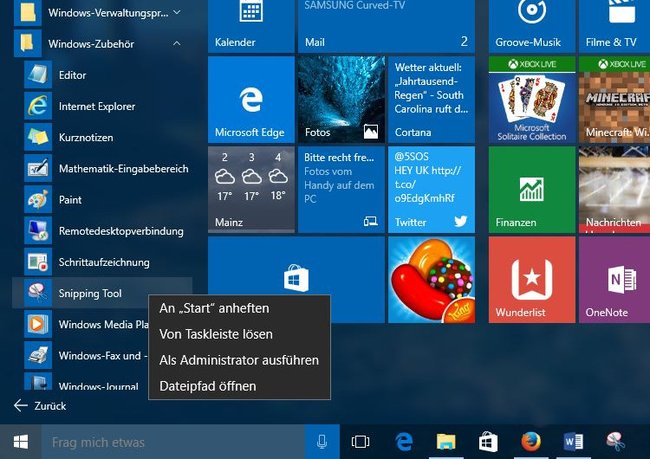Screen dimensions: 650x459
Task: Open the Mail tile
Action: coord(386,26)
